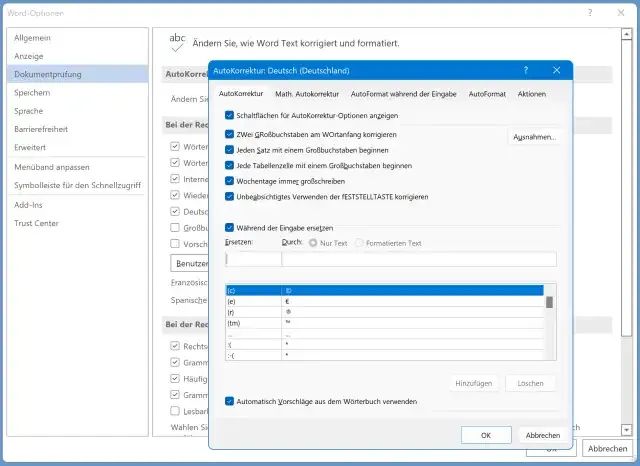640x466 pixels.
Task: Select the Nur Text radio button
Action: point(313,243)
